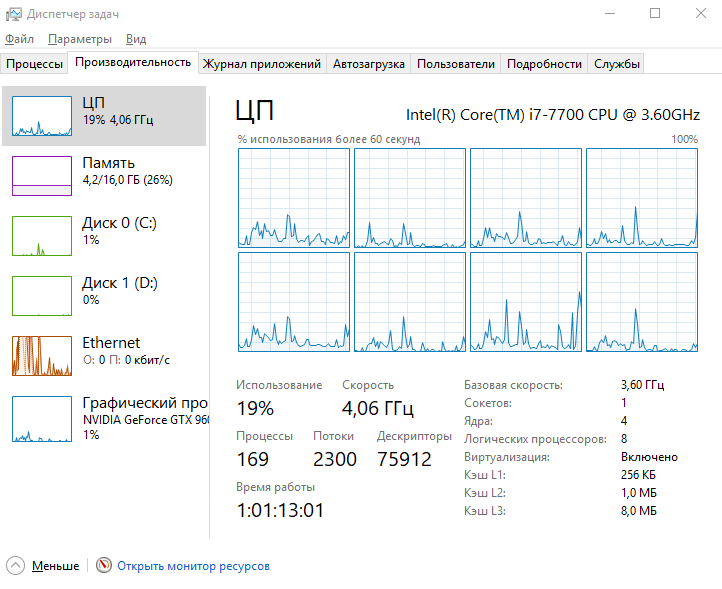The image size is (722, 589).
Task: Click the ЦП label in sidebar
Action: (x=93, y=103)
